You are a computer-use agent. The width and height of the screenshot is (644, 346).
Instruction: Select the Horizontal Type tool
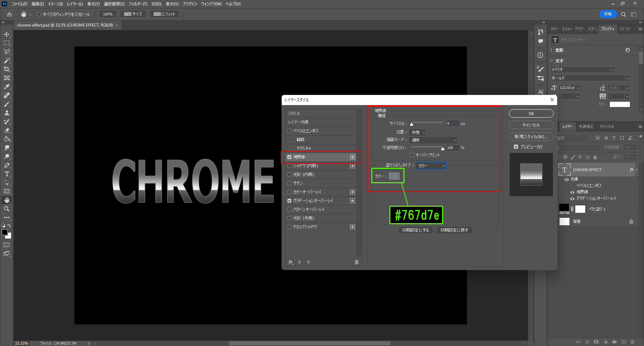(x=7, y=174)
